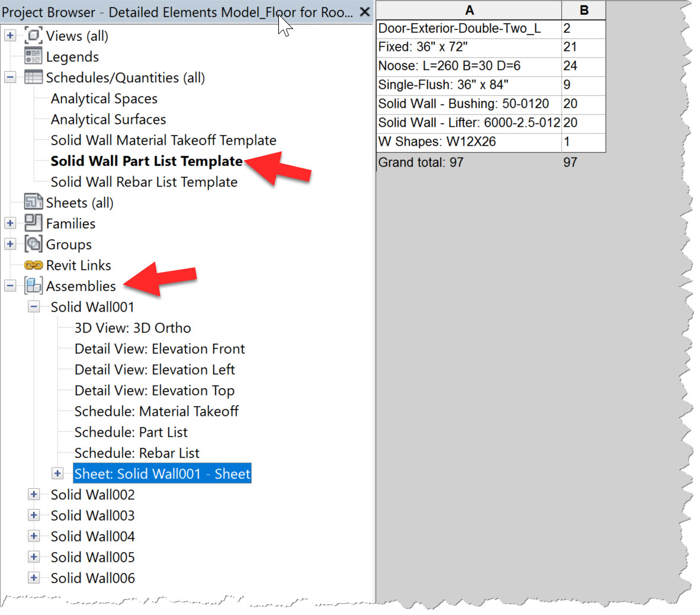700x615 pixels.
Task: Open Detail View: Elevation Front
Action: tap(159, 348)
